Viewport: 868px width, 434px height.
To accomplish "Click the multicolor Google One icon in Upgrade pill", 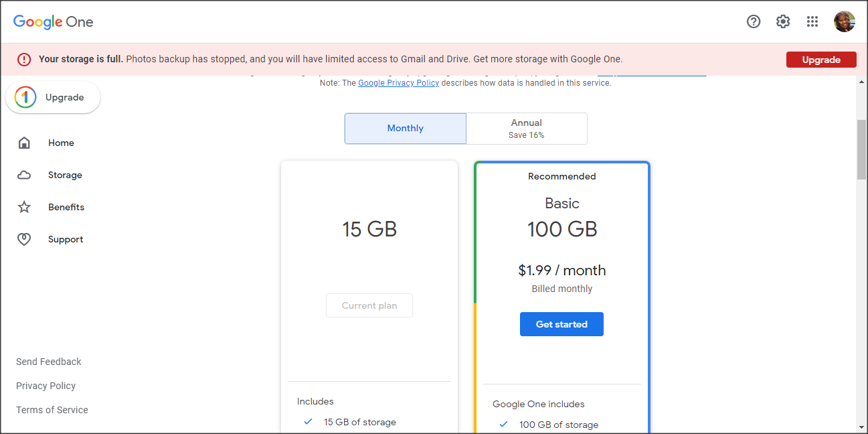I will pyautogui.click(x=25, y=97).
